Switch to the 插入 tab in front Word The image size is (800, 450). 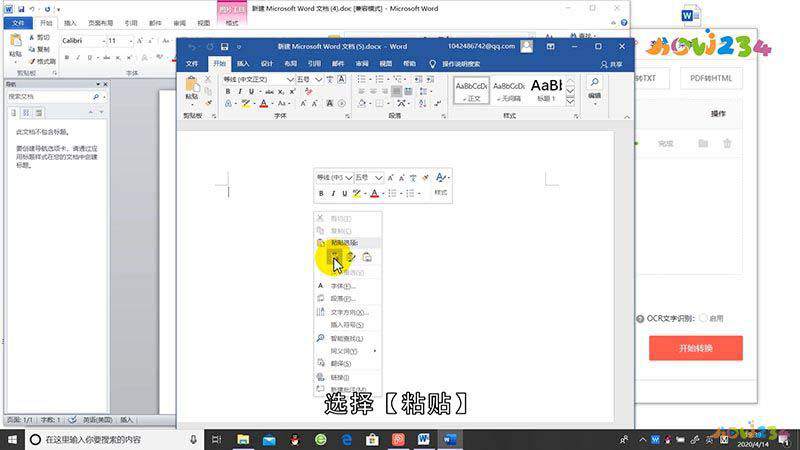pos(243,64)
